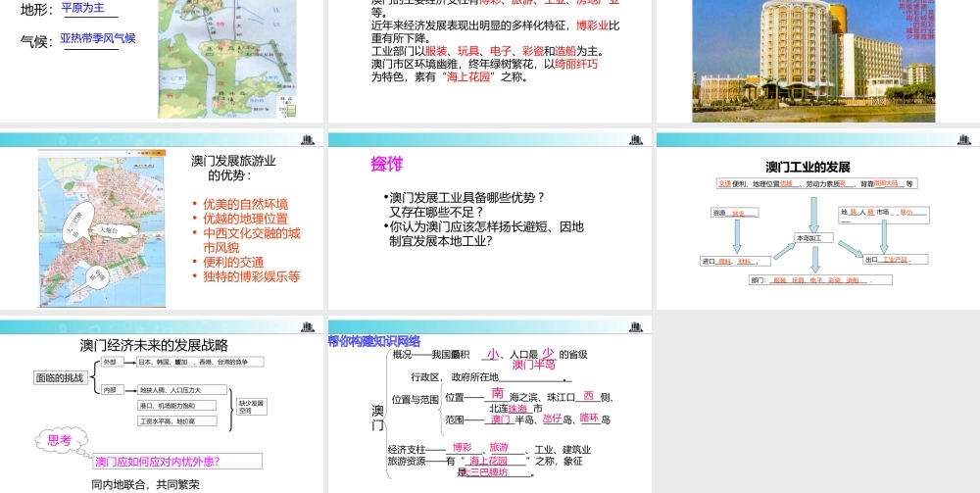
Task: Click the question starting '你认为澳门应该怎样扬长避短'
Action: point(486,233)
